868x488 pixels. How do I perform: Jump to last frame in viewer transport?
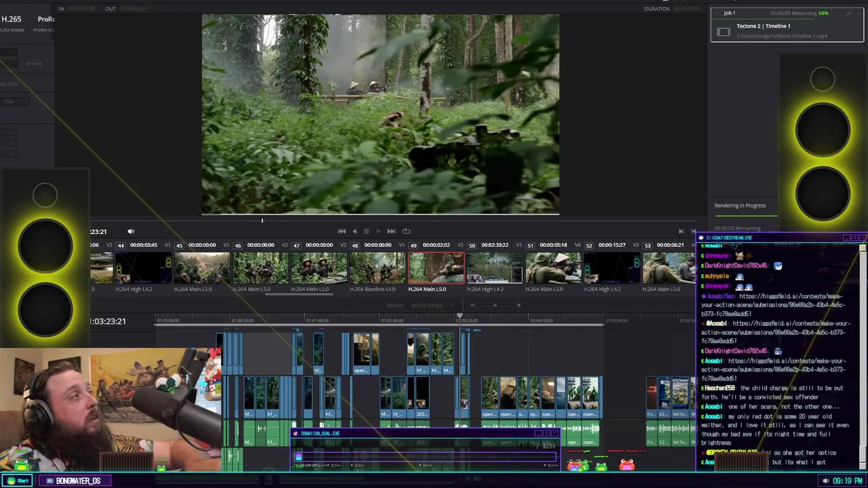(x=391, y=231)
